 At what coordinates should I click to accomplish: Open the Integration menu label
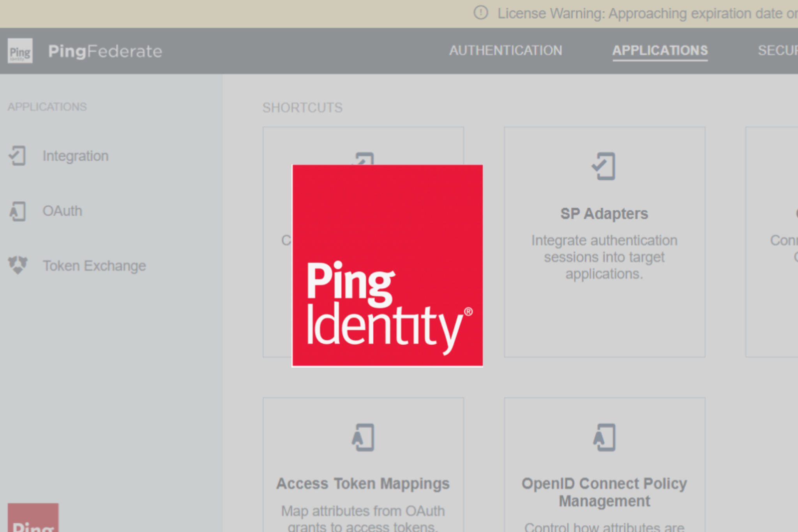point(76,156)
